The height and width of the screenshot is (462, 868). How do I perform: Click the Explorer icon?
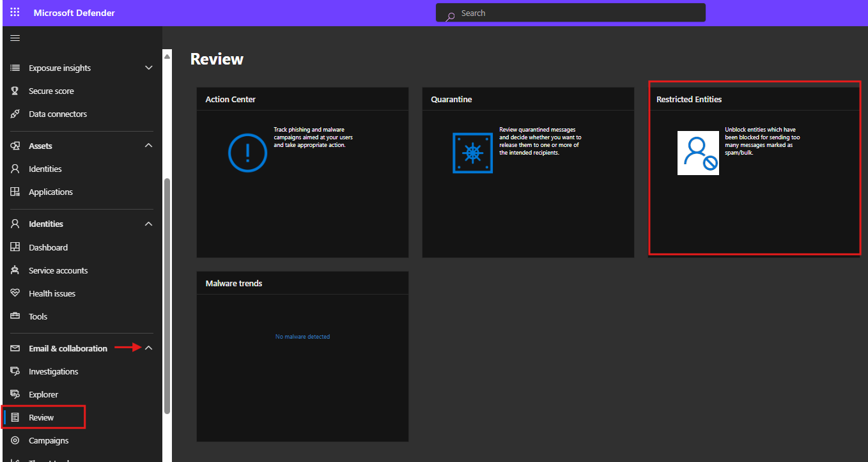15,394
